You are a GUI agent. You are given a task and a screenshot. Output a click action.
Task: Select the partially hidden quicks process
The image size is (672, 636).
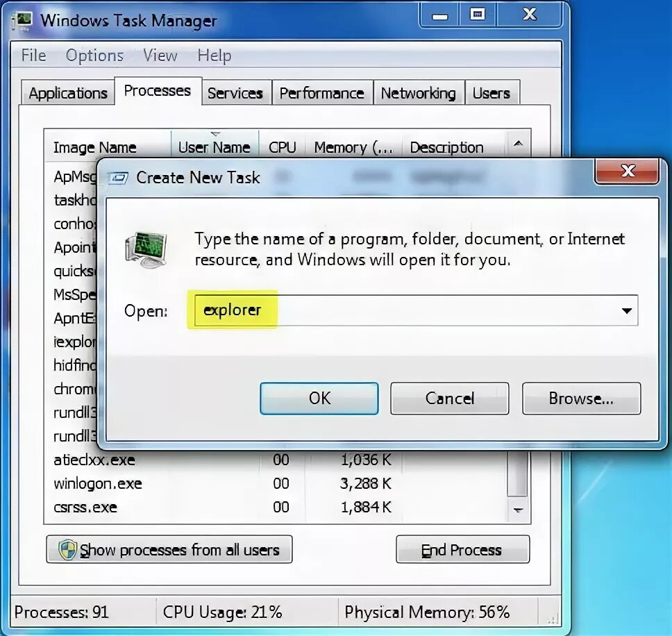(x=74, y=271)
